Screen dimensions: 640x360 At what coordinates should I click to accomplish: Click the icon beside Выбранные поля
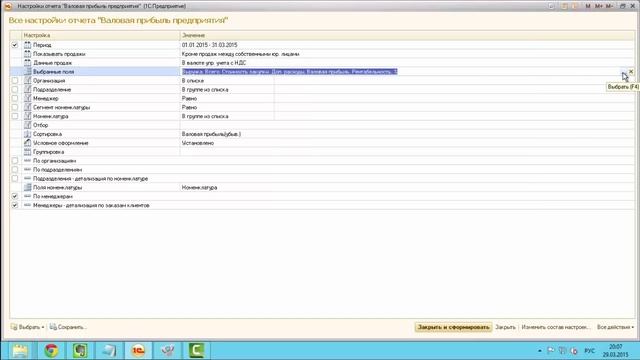[27, 71]
